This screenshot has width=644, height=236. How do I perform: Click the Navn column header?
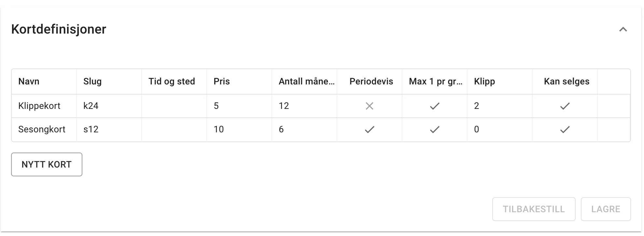point(29,81)
